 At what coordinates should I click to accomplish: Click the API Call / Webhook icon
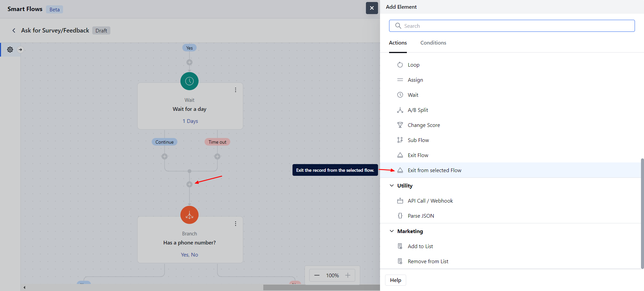pyautogui.click(x=400, y=201)
